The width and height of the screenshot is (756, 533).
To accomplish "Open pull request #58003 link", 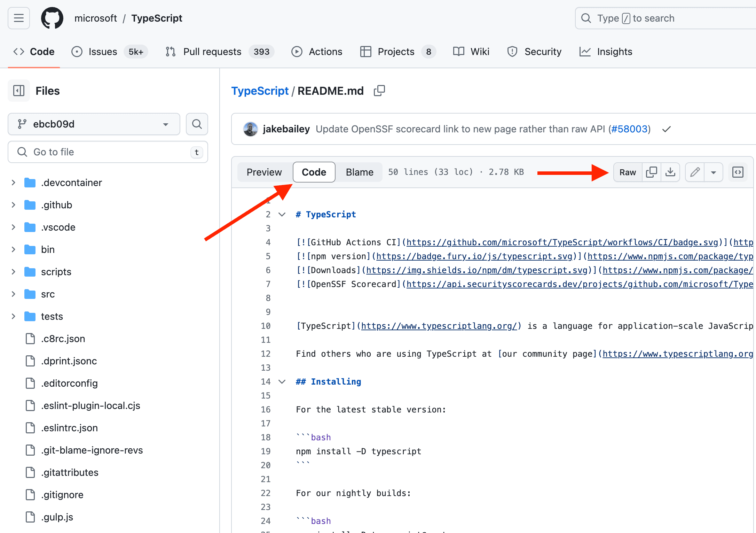I will [629, 129].
